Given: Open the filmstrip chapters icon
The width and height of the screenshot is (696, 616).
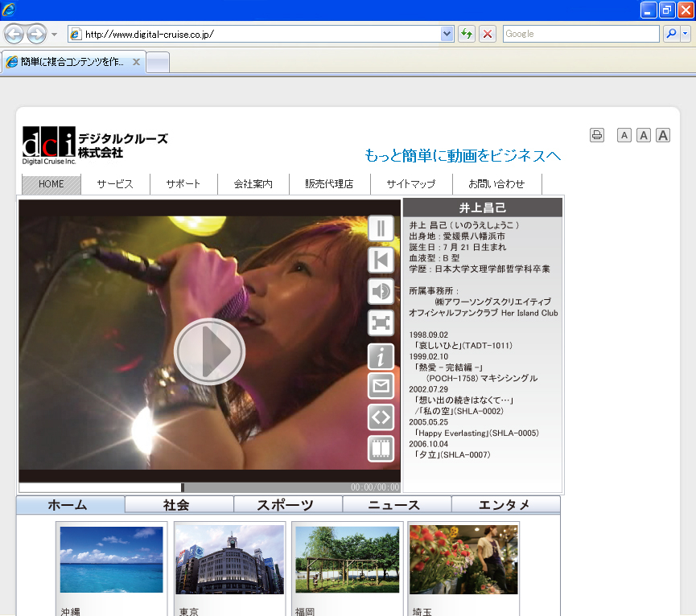Looking at the screenshot, I should tap(381, 449).
